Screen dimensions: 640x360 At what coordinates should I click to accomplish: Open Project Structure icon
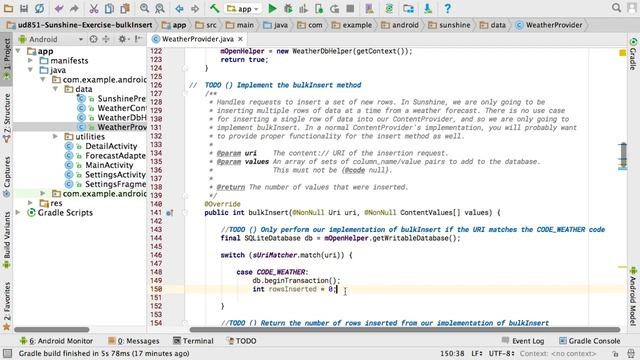coord(408,8)
